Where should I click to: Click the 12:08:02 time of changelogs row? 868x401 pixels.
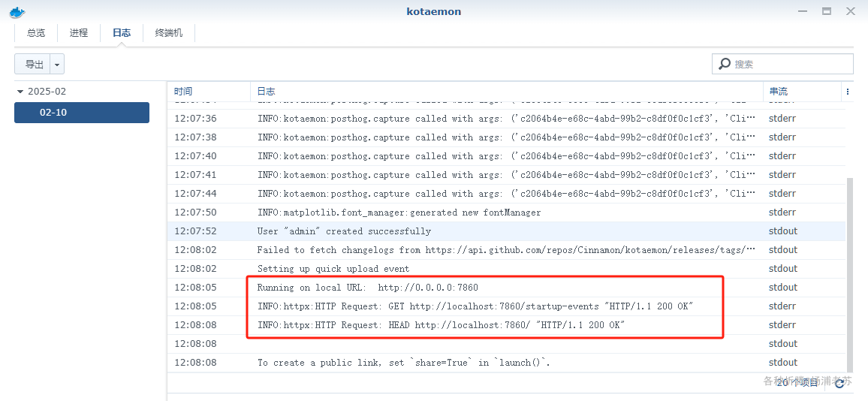[x=195, y=250]
